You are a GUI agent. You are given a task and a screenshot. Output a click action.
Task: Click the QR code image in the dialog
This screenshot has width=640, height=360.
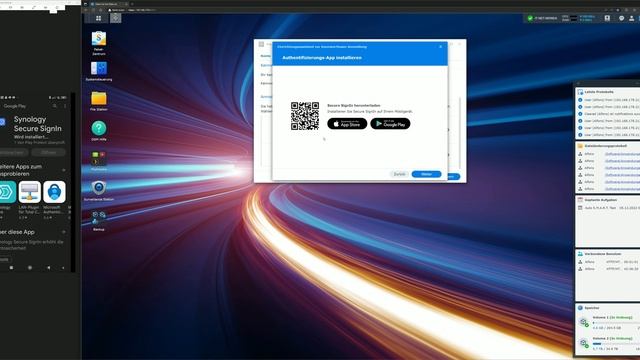[x=304, y=116]
